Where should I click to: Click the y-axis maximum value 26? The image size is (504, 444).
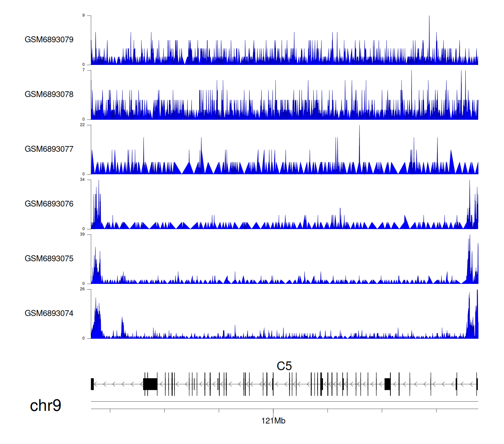pos(82,289)
